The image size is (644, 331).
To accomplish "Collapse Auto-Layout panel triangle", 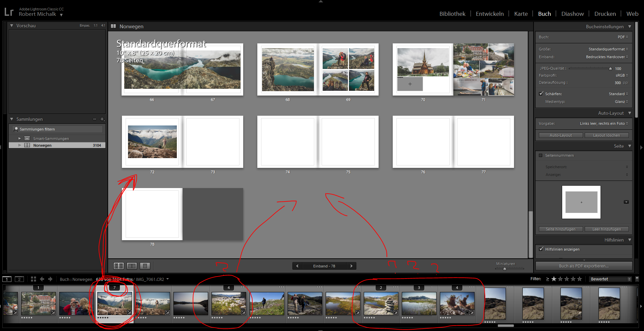I will (x=630, y=113).
